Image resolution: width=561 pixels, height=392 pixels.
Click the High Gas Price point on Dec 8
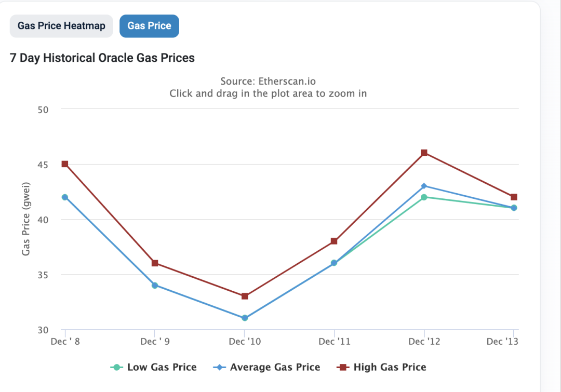[x=65, y=164]
